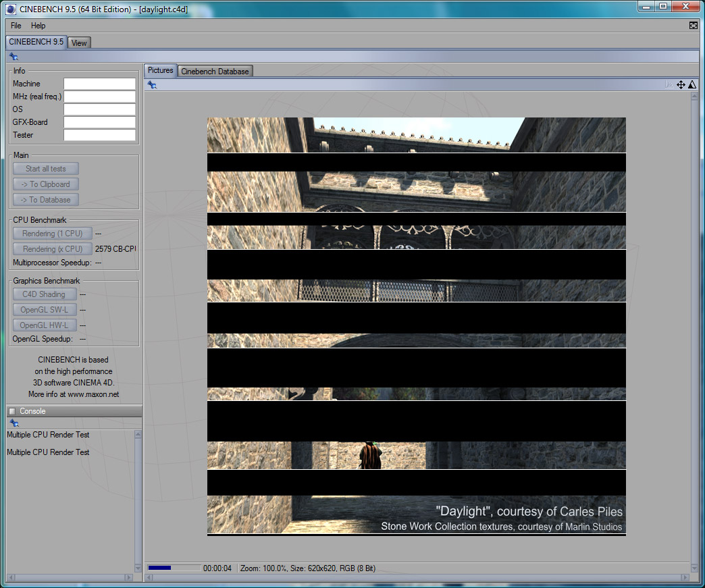Viewport: 705px width, 588px height.
Task: Open the Help menu
Action: [x=38, y=26]
